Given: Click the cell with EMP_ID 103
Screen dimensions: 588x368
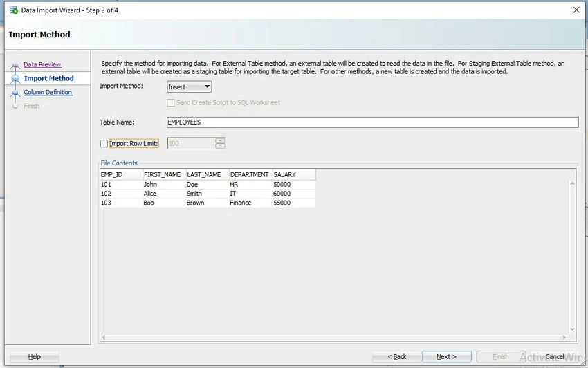Looking at the screenshot, I should tap(121, 203).
